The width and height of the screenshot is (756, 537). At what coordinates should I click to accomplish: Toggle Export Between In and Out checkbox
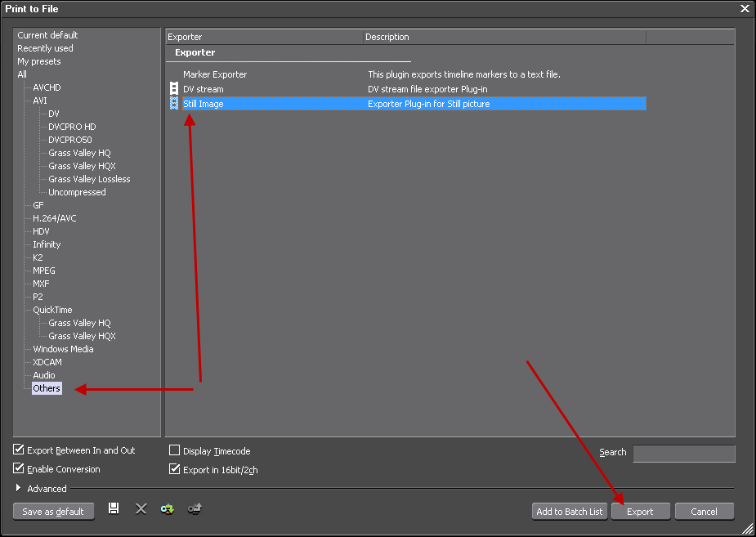(x=19, y=450)
